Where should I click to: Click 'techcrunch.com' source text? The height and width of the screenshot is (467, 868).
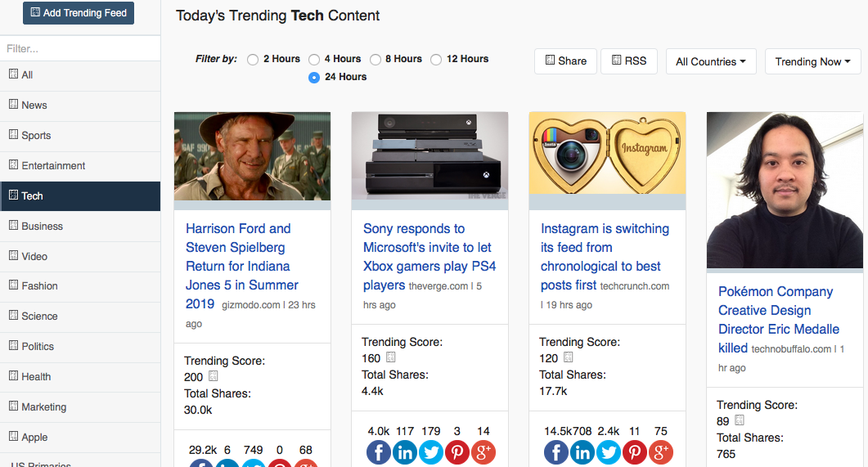click(x=634, y=286)
